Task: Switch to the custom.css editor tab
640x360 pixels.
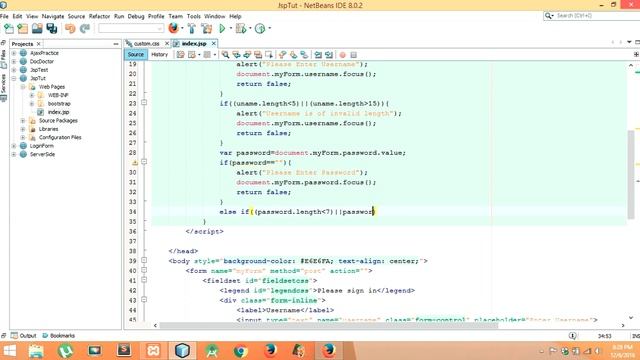Action: [x=147, y=43]
